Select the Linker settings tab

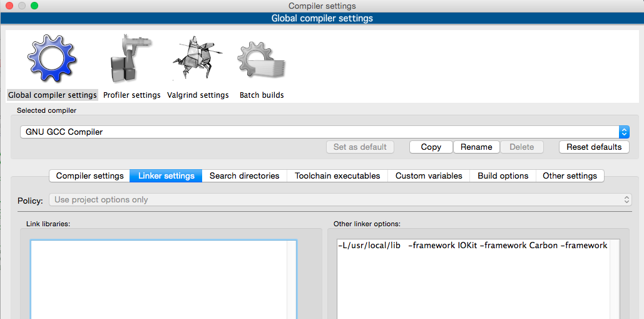(x=166, y=175)
